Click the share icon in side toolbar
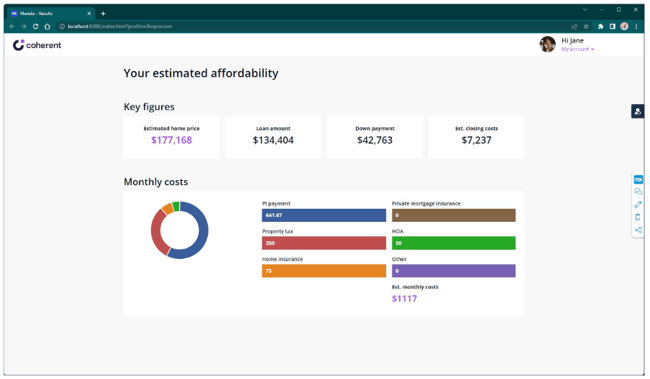650x379 pixels. click(638, 230)
